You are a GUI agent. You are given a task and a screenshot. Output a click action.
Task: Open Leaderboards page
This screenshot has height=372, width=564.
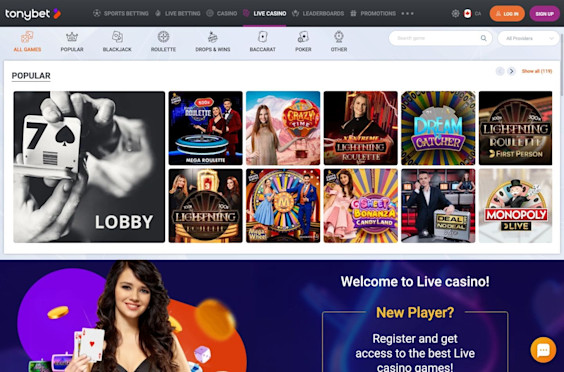pyautogui.click(x=318, y=13)
